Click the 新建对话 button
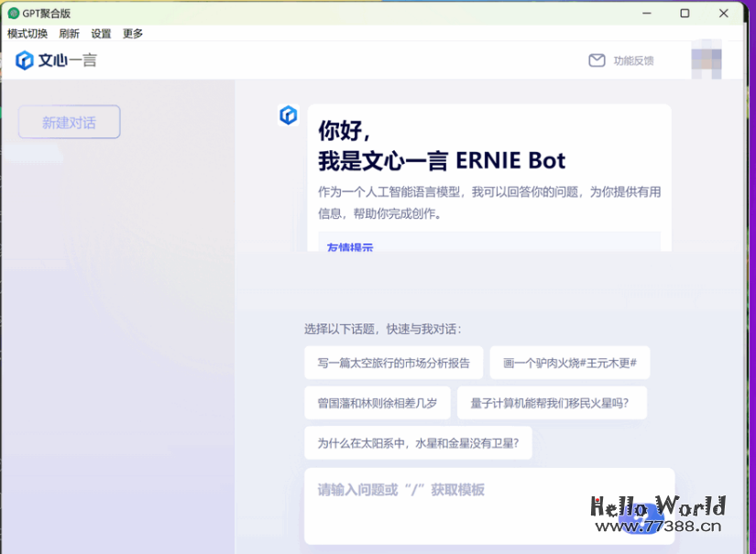Screen dimensions: 756x554 pyautogui.click(x=69, y=121)
